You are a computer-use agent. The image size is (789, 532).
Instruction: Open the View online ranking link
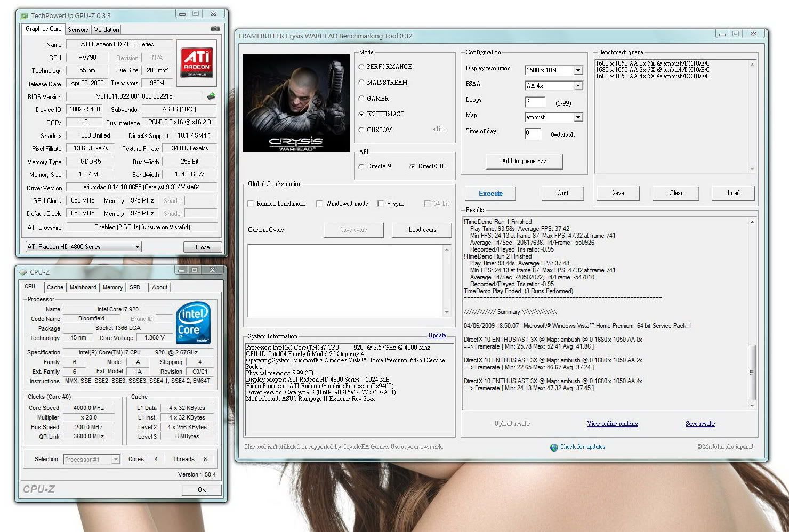coord(613,424)
